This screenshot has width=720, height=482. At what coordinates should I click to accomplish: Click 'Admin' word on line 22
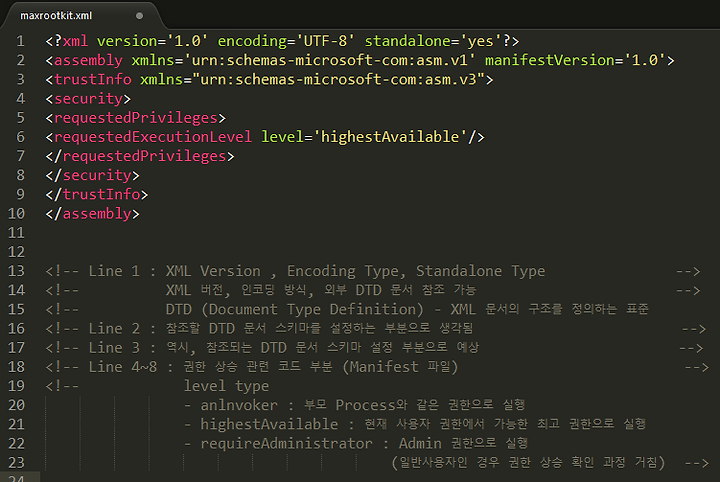[420, 443]
